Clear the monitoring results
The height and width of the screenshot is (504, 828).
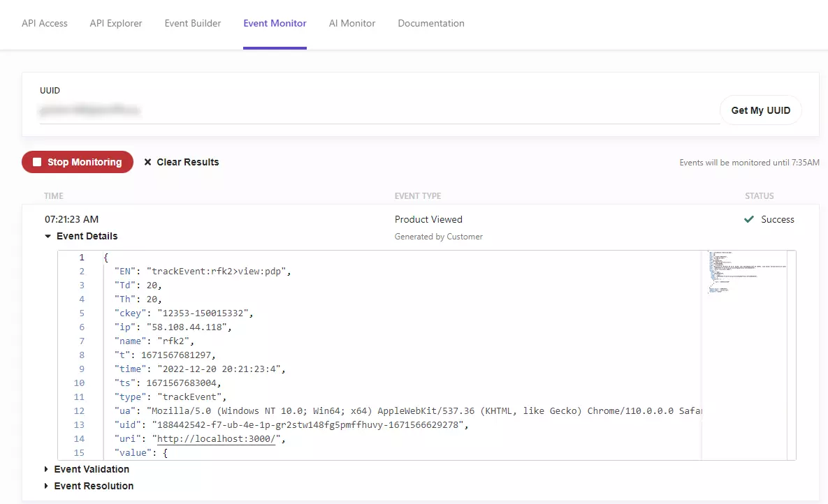[182, 162]
